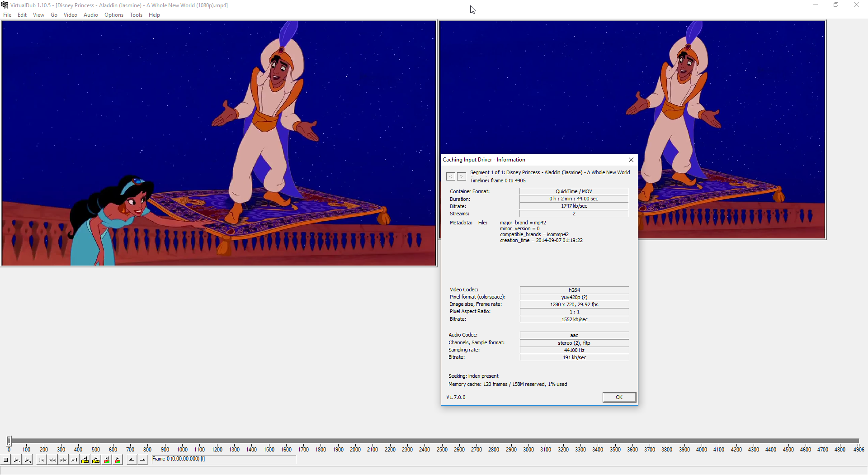This screenshot has height=475, width=868.
Task: Select the Sampling rate value 44100 Hz
Action: [574, 350]
